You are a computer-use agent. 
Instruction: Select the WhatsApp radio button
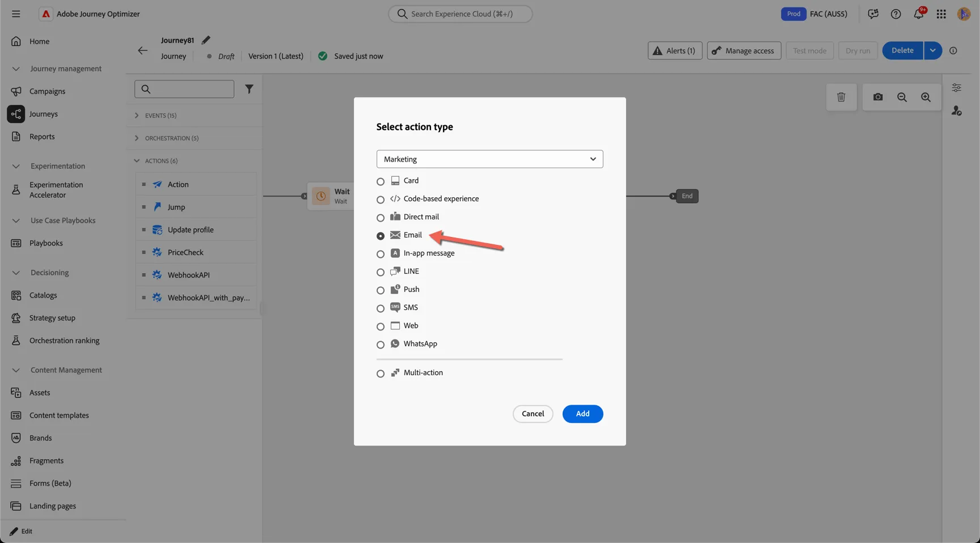[381, 345]
